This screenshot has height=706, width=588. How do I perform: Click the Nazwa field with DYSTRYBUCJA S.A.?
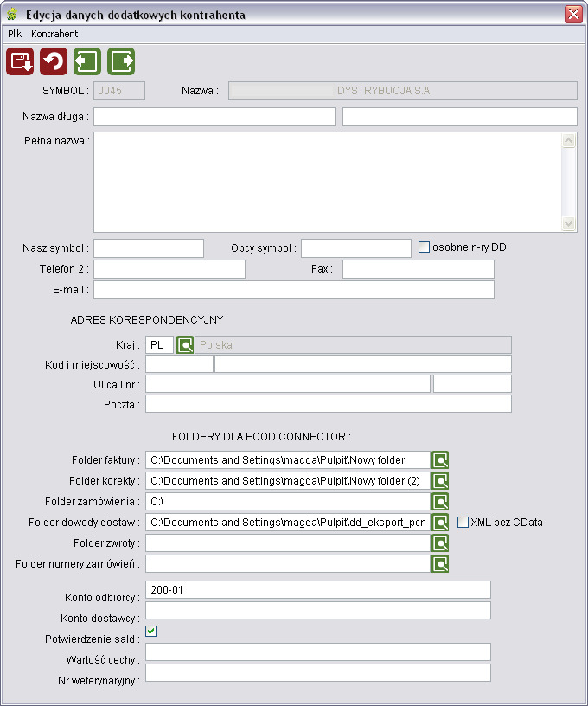point(403,91)
